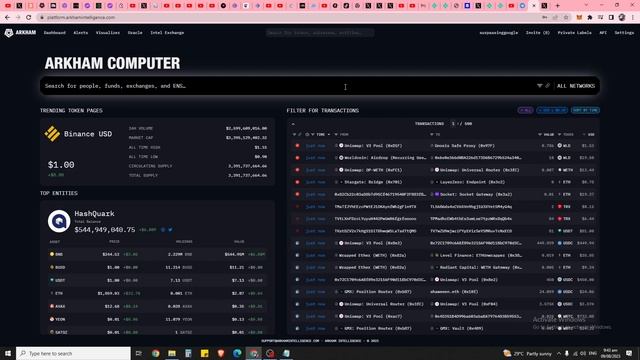Open the Brave browser from the taskbar
The width and height of the screenshot is (640, 360).
(x=221, y=353)
